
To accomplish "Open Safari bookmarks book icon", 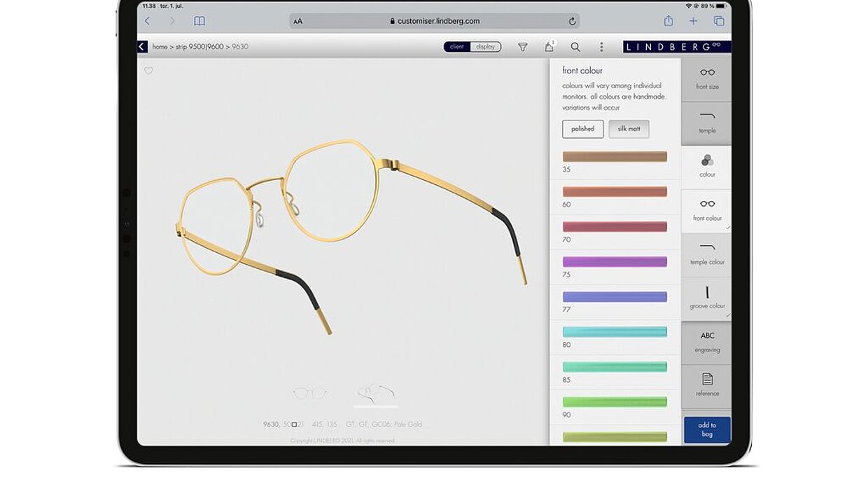I will [x=199, y=21].
